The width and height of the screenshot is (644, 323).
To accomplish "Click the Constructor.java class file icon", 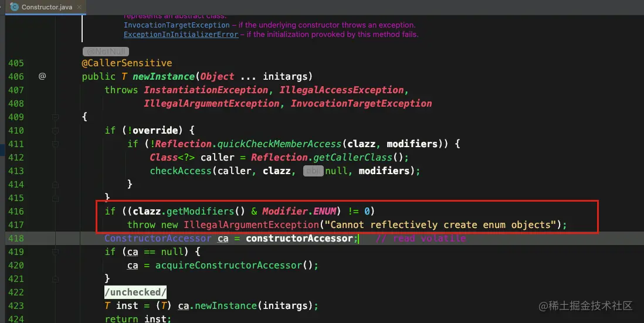I will point(15,7).
